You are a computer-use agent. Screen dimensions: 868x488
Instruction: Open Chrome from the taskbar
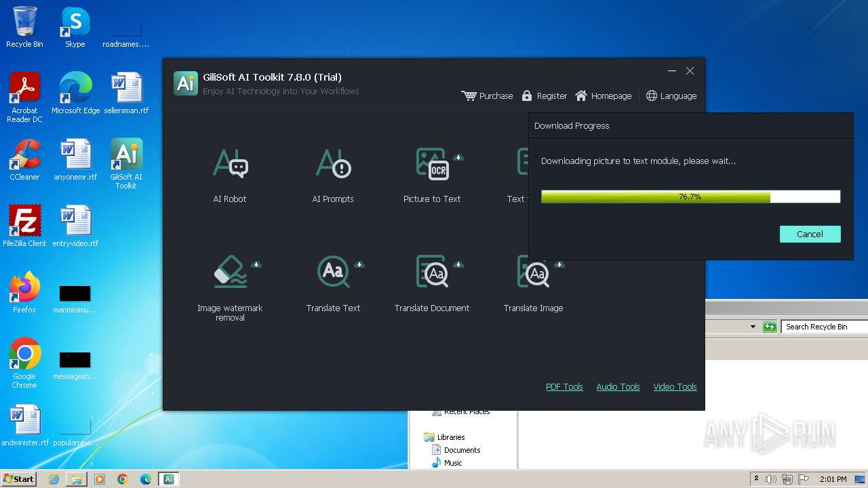click(x=123, y=479)
